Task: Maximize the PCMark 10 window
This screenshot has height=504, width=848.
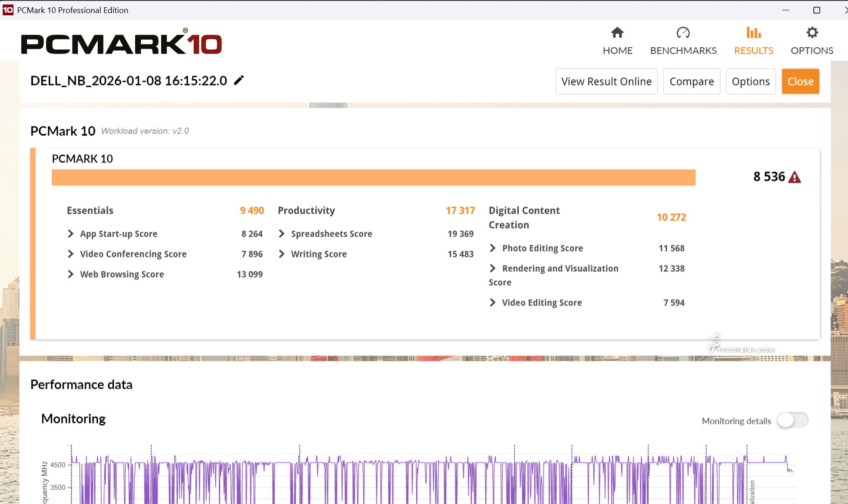Action: tap(816, 10)
